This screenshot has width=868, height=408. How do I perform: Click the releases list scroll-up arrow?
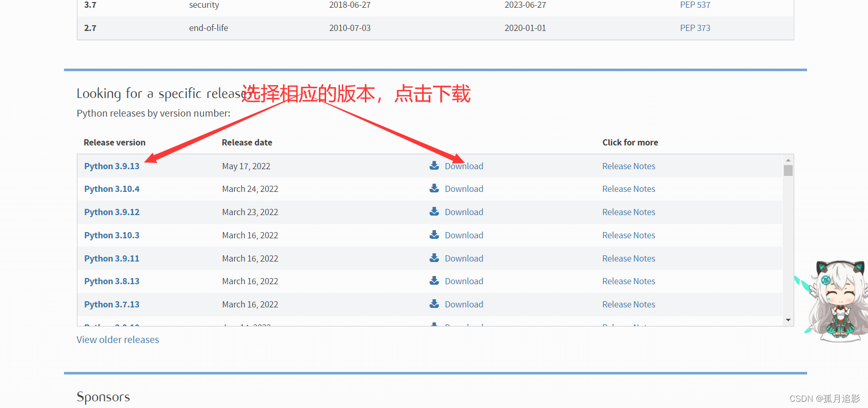pos(788,160)
